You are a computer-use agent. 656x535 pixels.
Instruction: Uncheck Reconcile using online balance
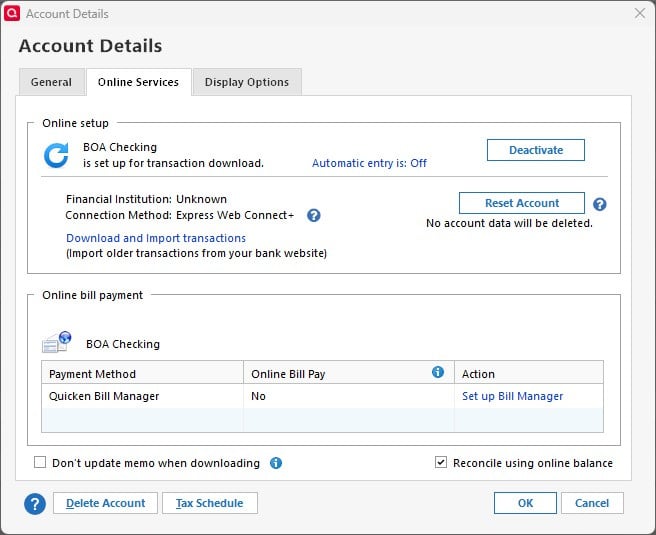[441, 463]
